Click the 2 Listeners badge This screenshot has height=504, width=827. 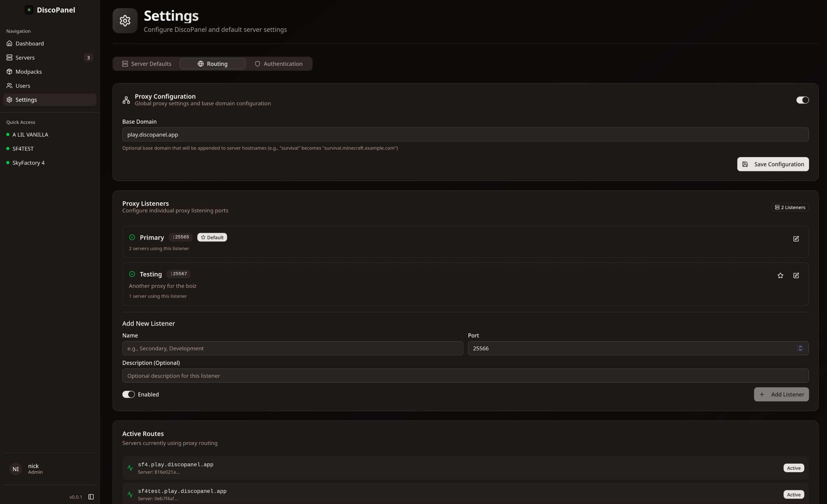790,207
